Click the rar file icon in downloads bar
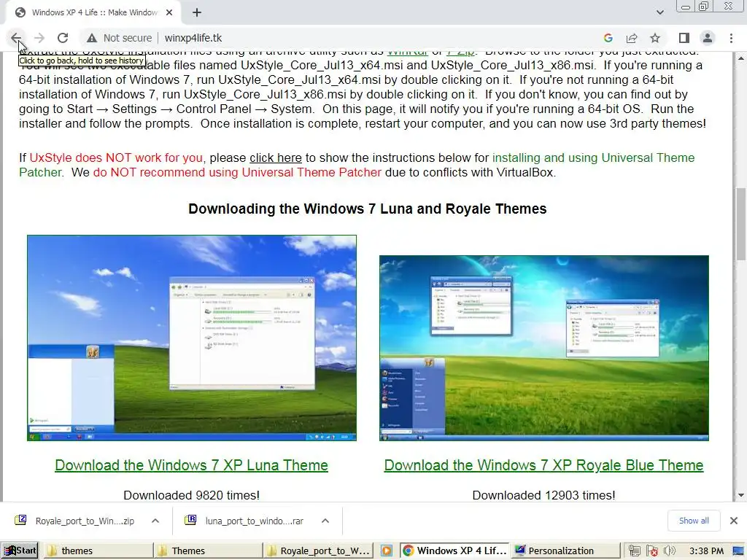747x560 pixels. point(190,520)
